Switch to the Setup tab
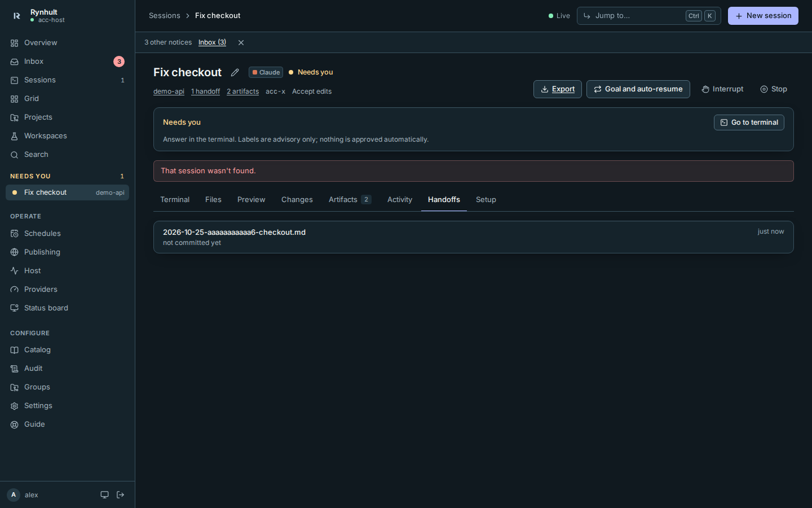 pos(486,200)
